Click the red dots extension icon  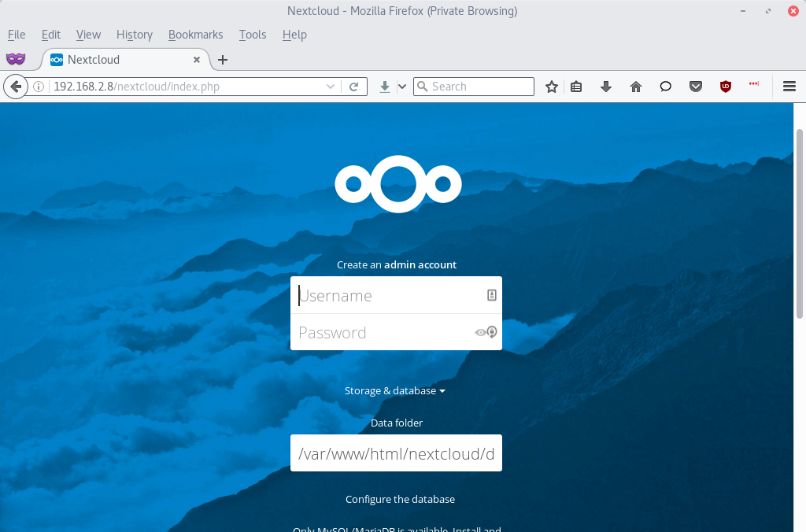pyautogui.click(x=754, y=83)
